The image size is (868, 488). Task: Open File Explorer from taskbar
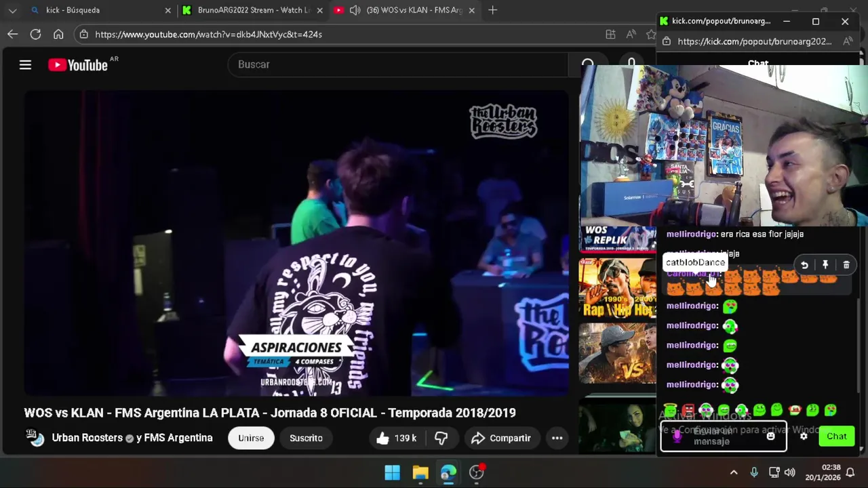tap(420, 472)
